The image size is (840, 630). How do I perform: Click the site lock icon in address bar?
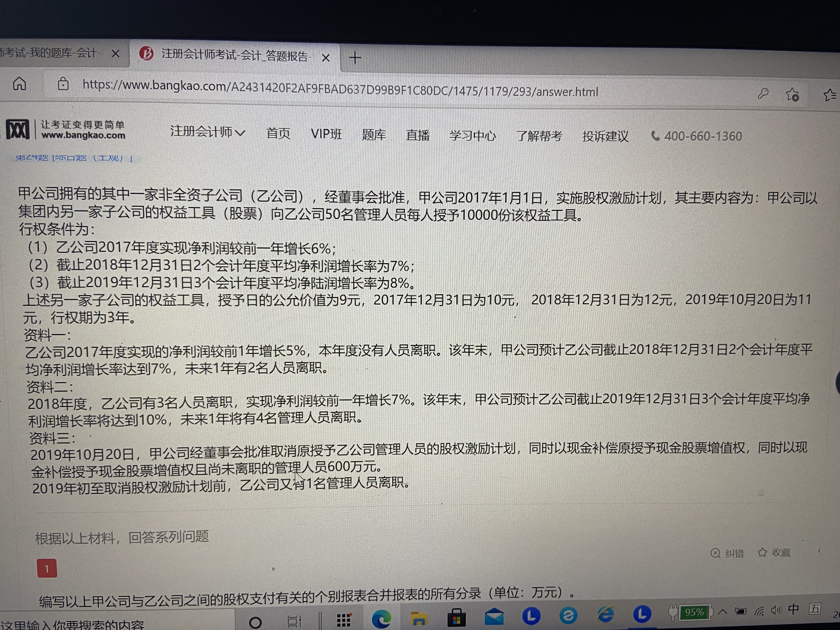63,84
